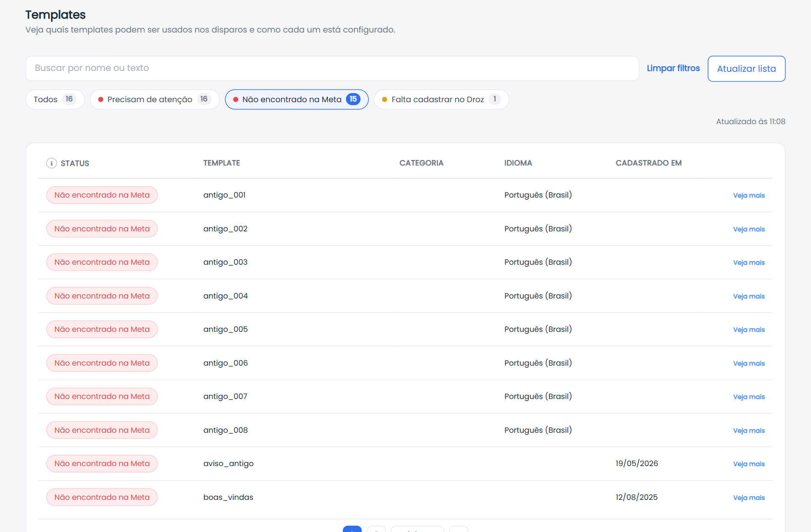Open Veja mais for antigo_005
Image resolution: width=811 pixels, height=532 pixels.
[x=749, y=330]
